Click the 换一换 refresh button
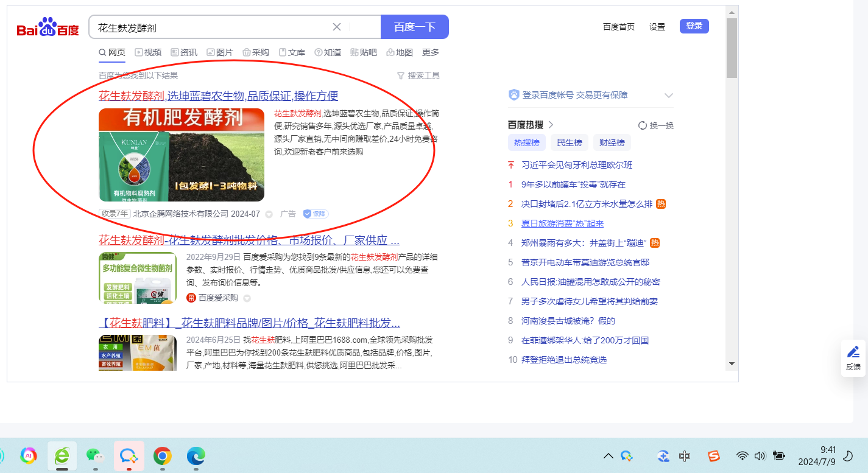 pyautogui.click(x=656, y=125)
